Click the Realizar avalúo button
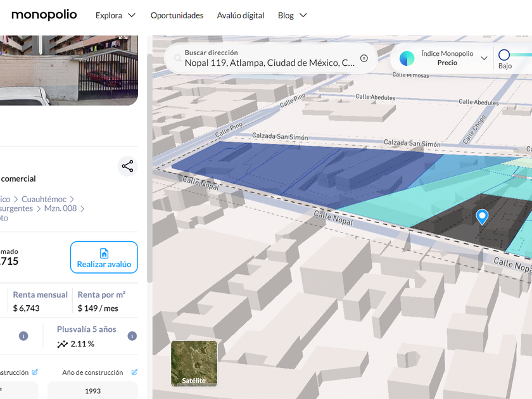The image size is (532, 399). [104, 257]
